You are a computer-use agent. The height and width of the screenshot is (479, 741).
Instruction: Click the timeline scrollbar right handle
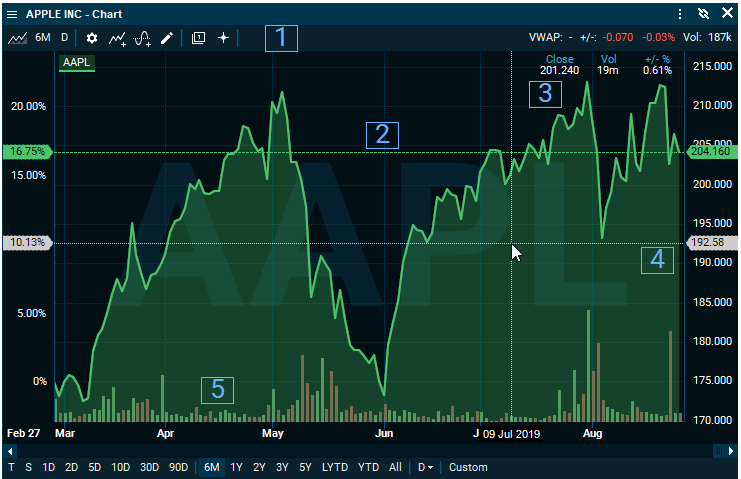click(718, 451)
